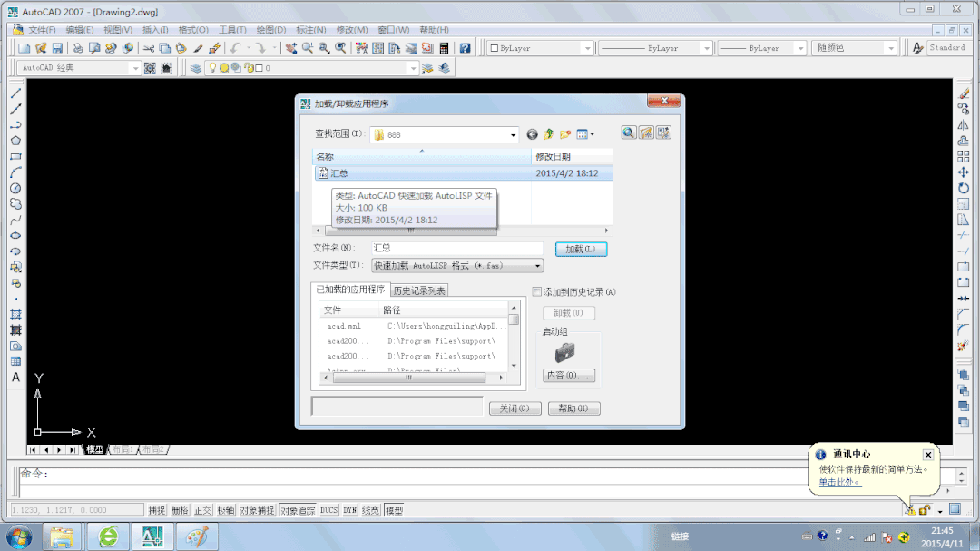Image resolution: width=980 pixels, height=551 pixels.
Task: Select the Multiline Text tool
Action: click(x=15, y=377)
